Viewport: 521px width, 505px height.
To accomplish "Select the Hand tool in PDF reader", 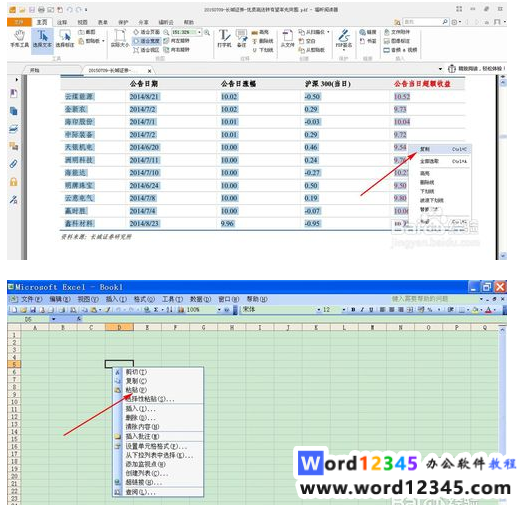I will [x=19, y=39].
